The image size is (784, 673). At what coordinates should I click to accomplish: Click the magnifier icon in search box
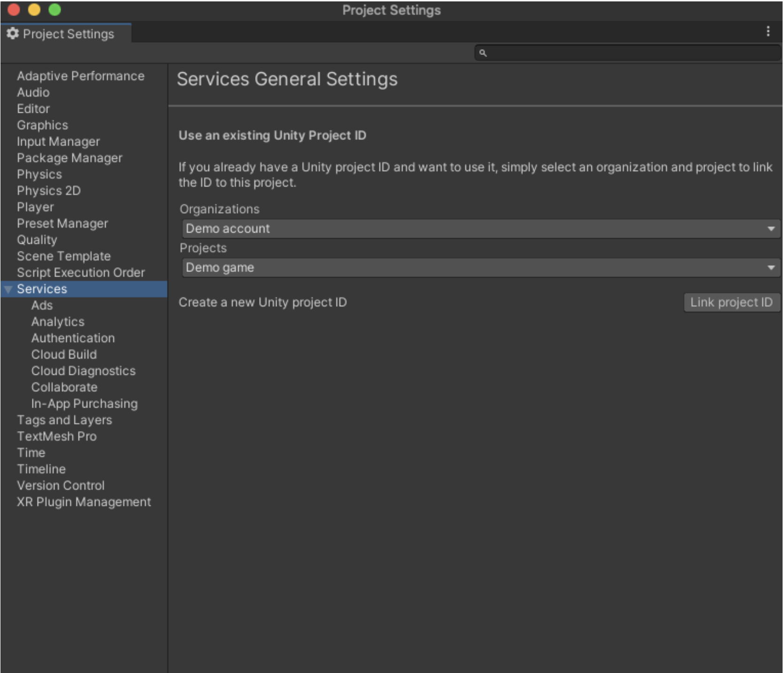click(482, 53)
